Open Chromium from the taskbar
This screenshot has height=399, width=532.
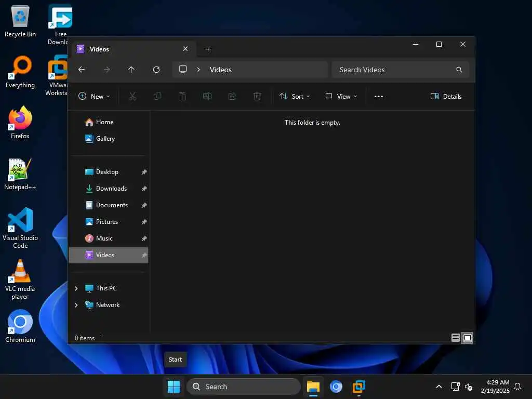coord(336,387)
